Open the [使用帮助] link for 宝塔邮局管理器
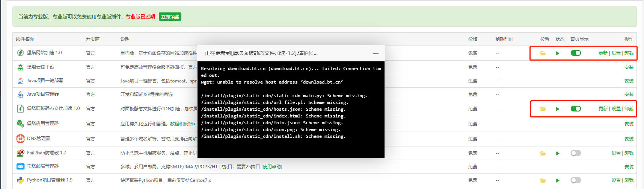 click(x=272, y=166)
